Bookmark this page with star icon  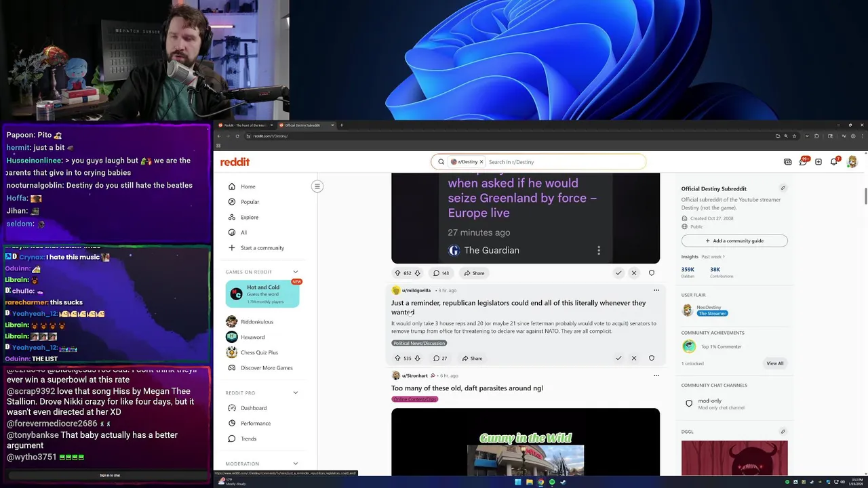[794, 136]
